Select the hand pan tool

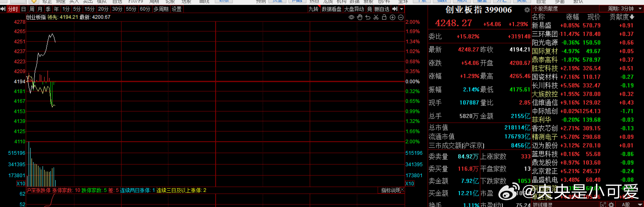pos(359,17)
